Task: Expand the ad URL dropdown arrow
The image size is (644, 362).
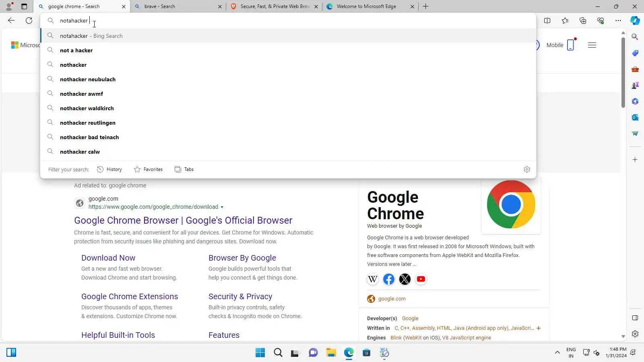Action: pyautogui.click(x=222, y=207)
